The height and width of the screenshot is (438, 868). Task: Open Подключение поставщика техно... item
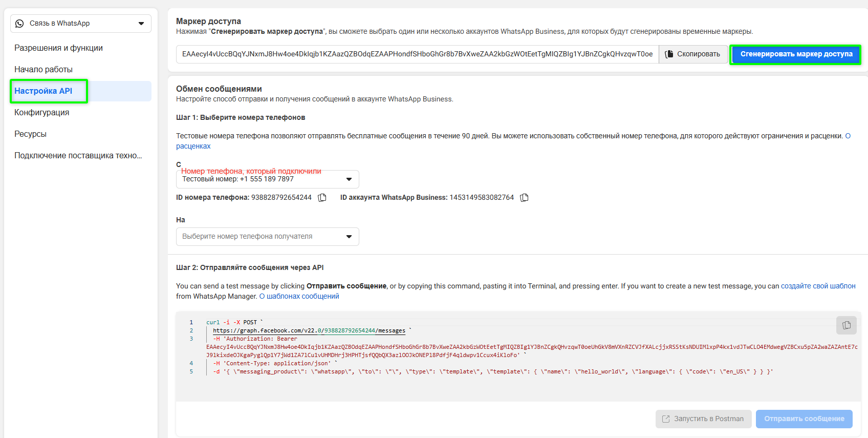(78, 156)
